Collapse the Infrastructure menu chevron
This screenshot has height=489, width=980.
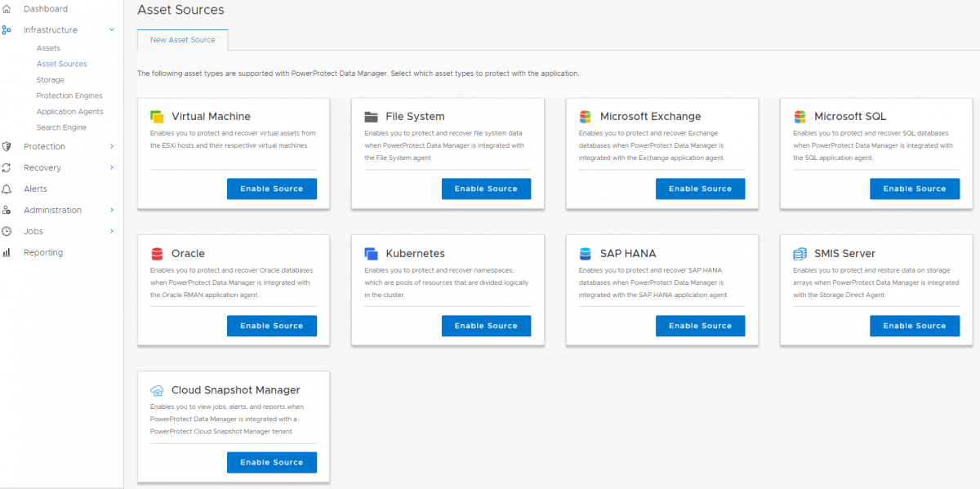[x=112, y=30]
